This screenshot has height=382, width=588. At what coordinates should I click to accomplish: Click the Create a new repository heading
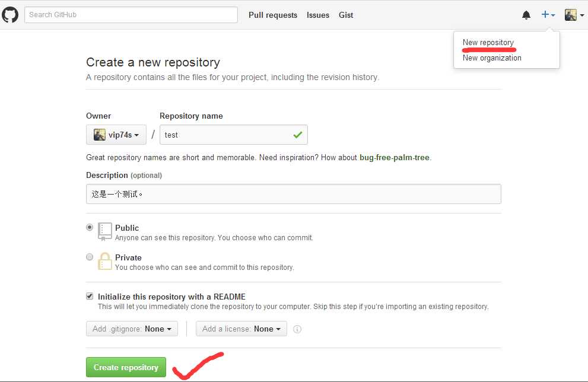[x=153, y=62]
